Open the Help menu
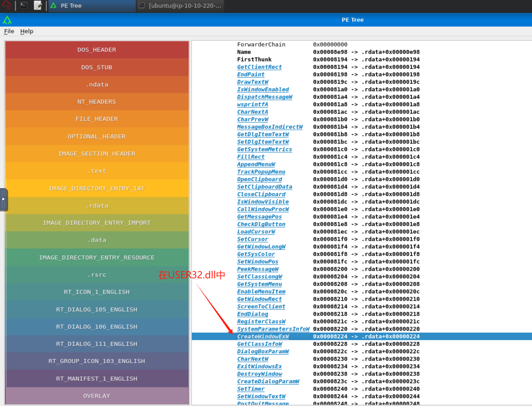This screenshot has height=406, width=532. click(x=27, y=31)
